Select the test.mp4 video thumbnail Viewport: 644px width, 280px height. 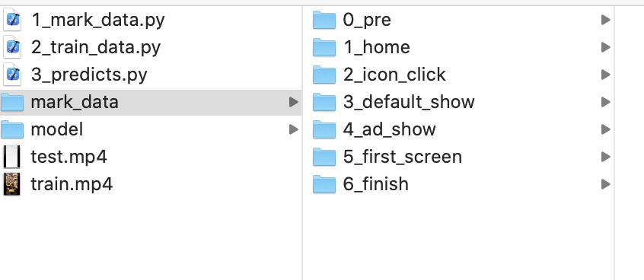(x=12, y=157)
